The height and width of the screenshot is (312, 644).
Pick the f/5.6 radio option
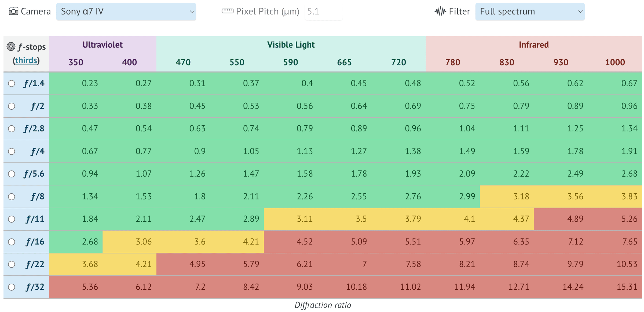(x=12, y=174)
